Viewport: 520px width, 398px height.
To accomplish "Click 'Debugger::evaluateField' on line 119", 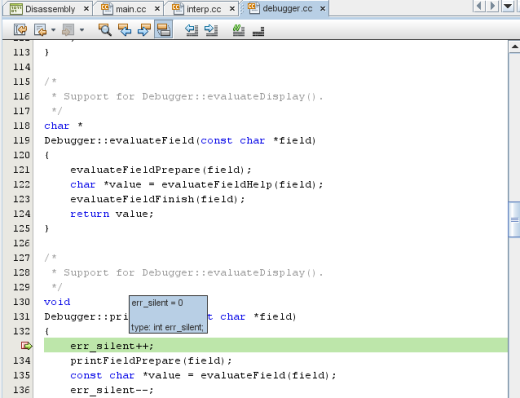I will pos(119,140).
